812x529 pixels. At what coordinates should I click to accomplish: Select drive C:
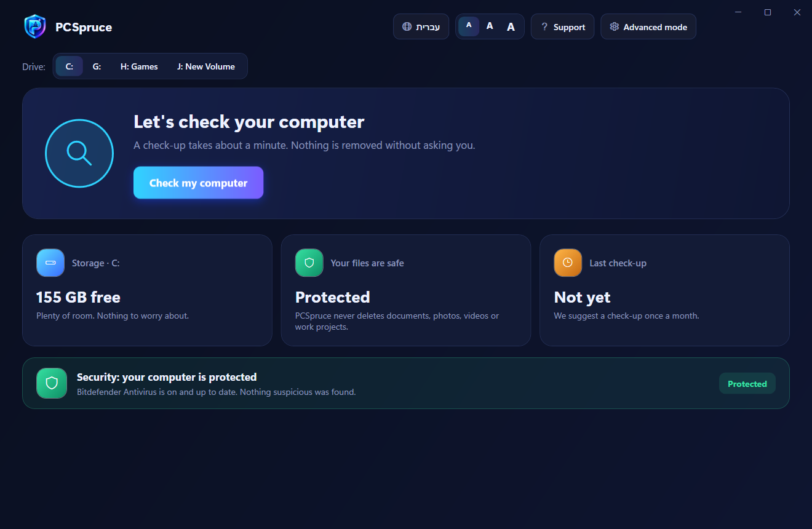(x=70, y=66)
